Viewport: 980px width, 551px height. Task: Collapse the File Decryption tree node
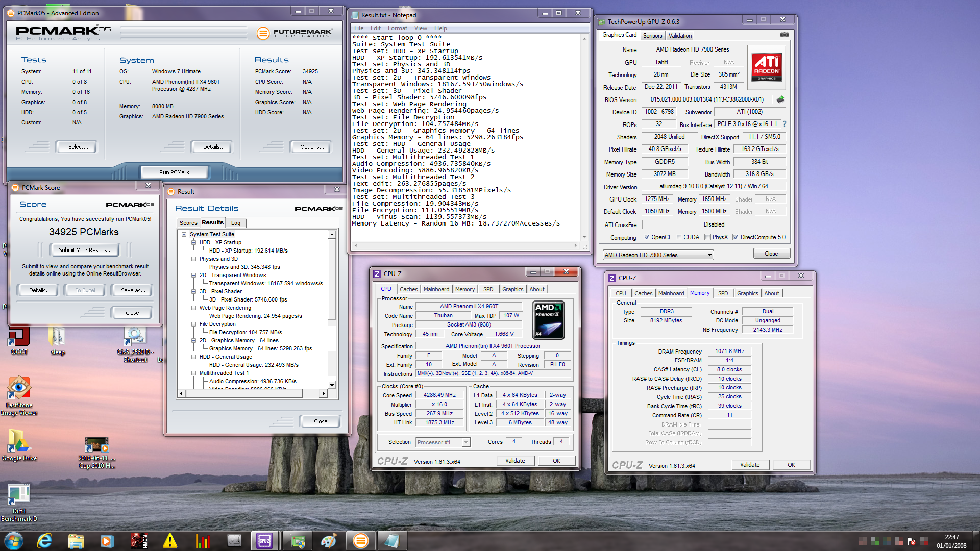point(194,324)
